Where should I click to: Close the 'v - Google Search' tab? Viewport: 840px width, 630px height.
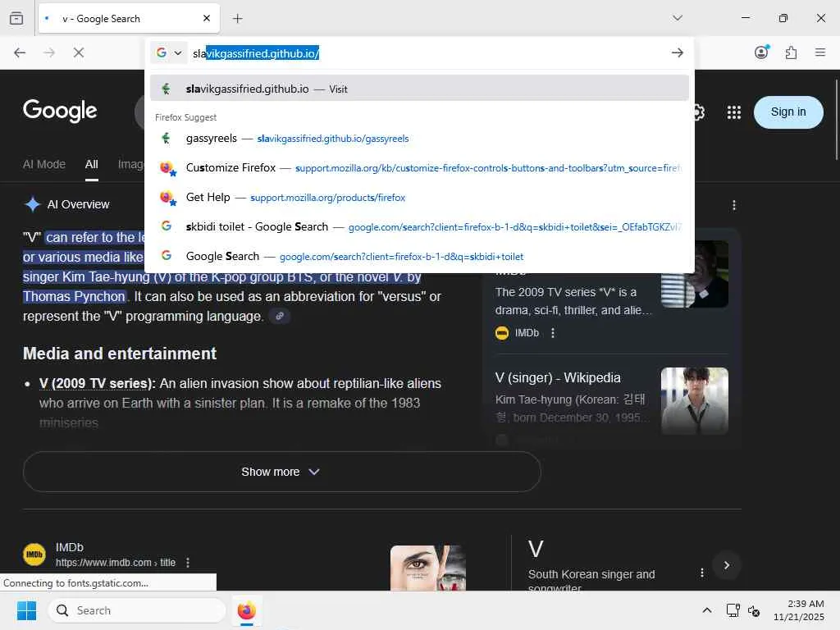207,18
